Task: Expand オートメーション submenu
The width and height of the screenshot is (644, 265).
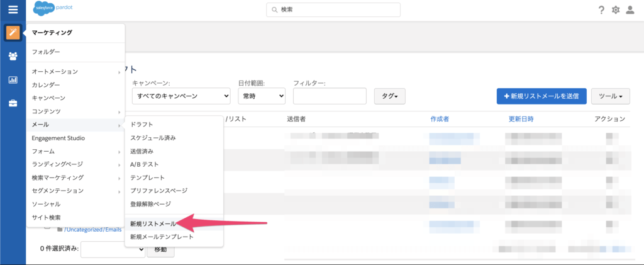Action: pyautogui.click(x=75, y=72)
